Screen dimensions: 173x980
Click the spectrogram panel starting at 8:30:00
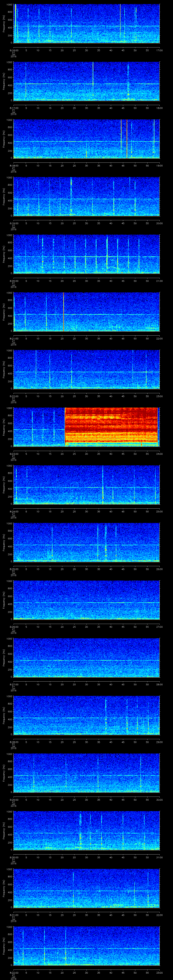tap(86, 831)
